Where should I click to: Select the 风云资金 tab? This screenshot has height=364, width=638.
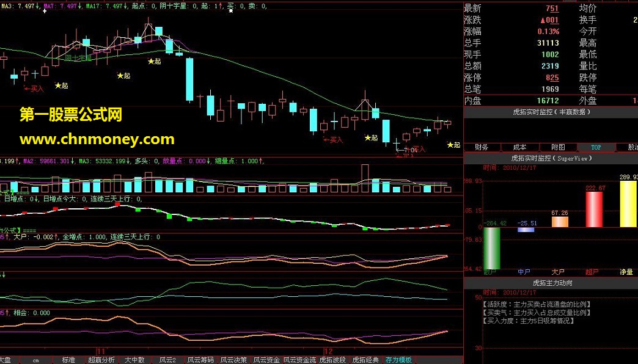(266, 360)
